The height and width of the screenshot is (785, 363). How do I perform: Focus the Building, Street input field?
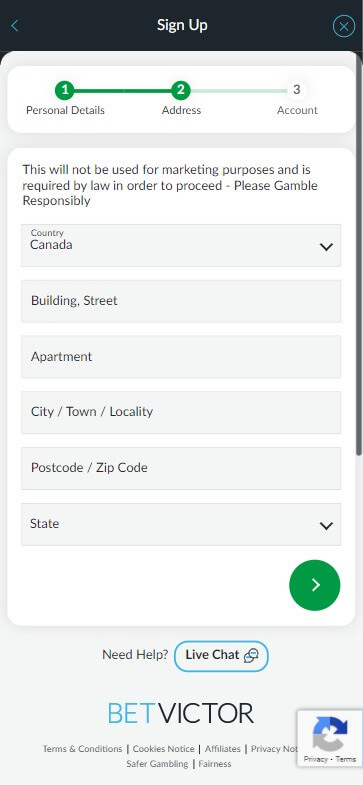181,301
